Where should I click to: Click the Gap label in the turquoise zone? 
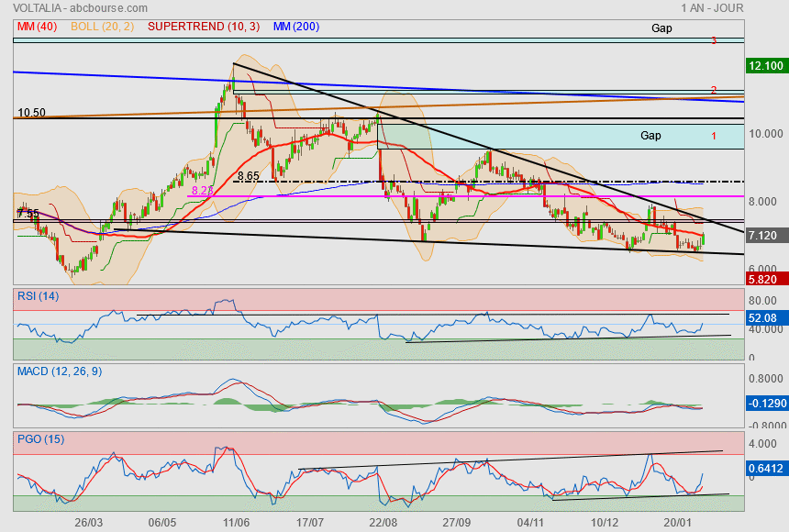click(x=650, y=136)
